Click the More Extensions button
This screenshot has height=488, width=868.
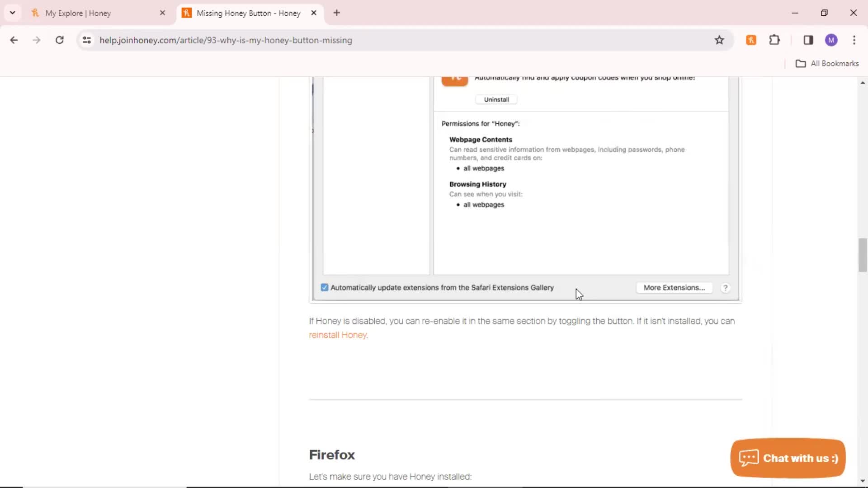coord(675,287)
